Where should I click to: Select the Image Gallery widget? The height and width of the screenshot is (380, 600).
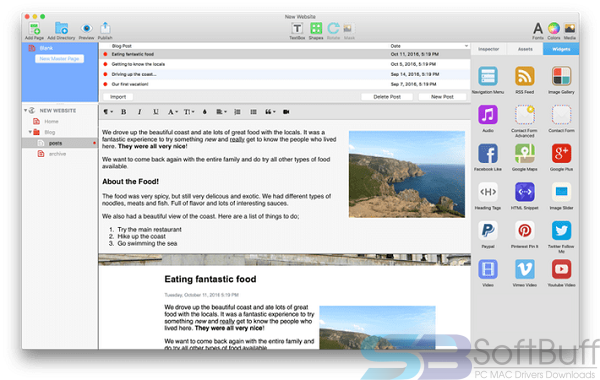(561, 76)
